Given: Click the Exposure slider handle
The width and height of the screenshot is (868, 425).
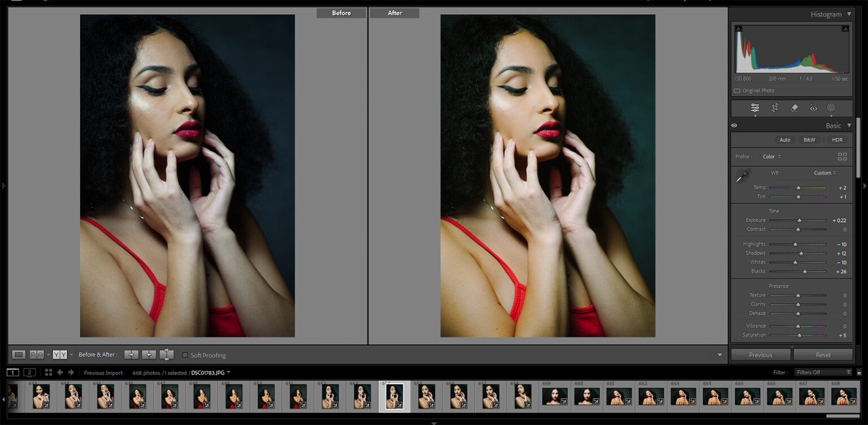Looking at the screenshot, I should (x=799, y=220).
